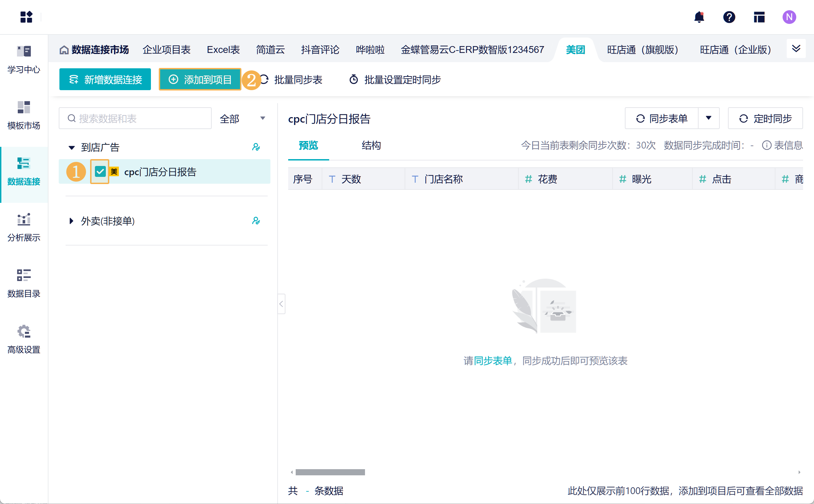Open the layout panel icon
Viewport: 814px width, 504px height.
[759, 17]
